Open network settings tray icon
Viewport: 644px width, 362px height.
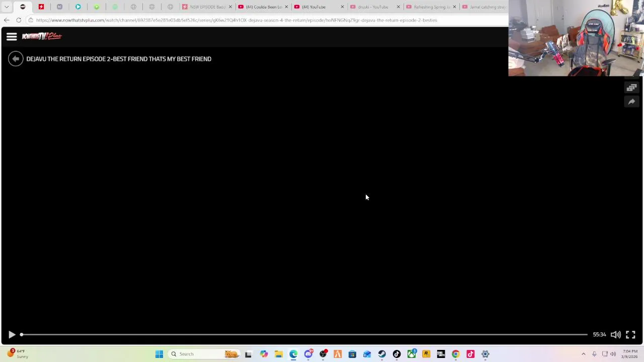pyautogui.click(x=605, y=354)
